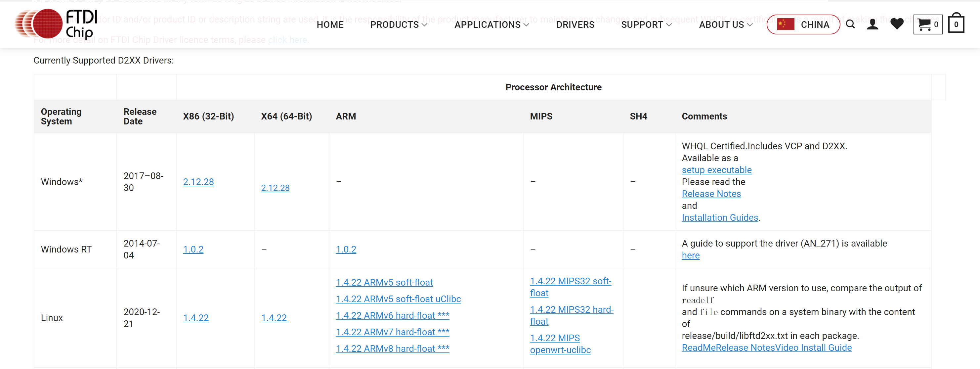Download 1.4.22 MIPS32 hard-float
The image size is (980, 369).
coord(572,316)
